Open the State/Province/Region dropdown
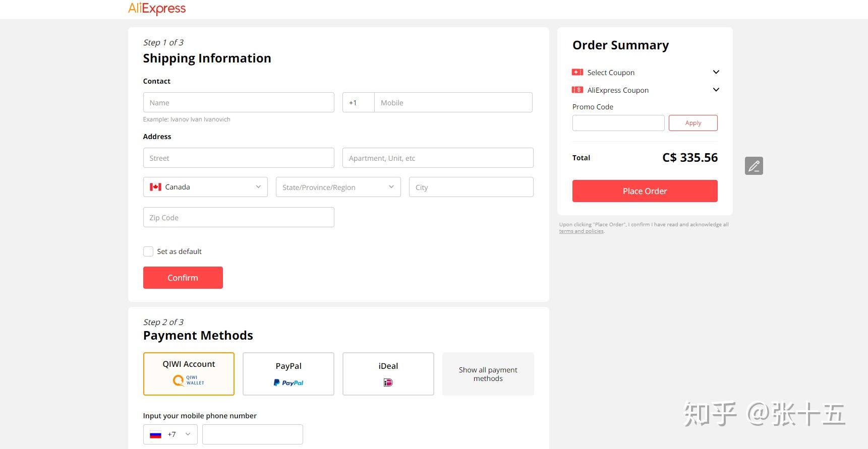This screenshot has height=449, width=868. pos(338,187)
